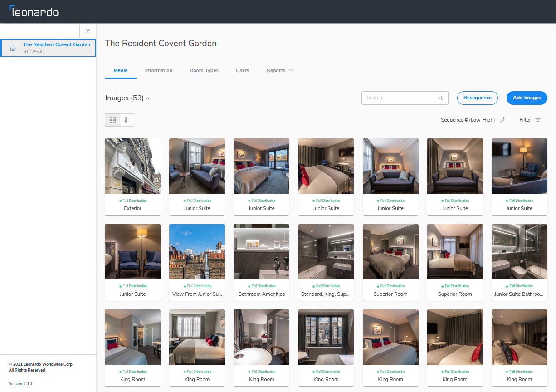Viewport: 556px width, 392px height.
Task: Open the View From Junior Suite thumbnail
Action: tap(197, 251)
